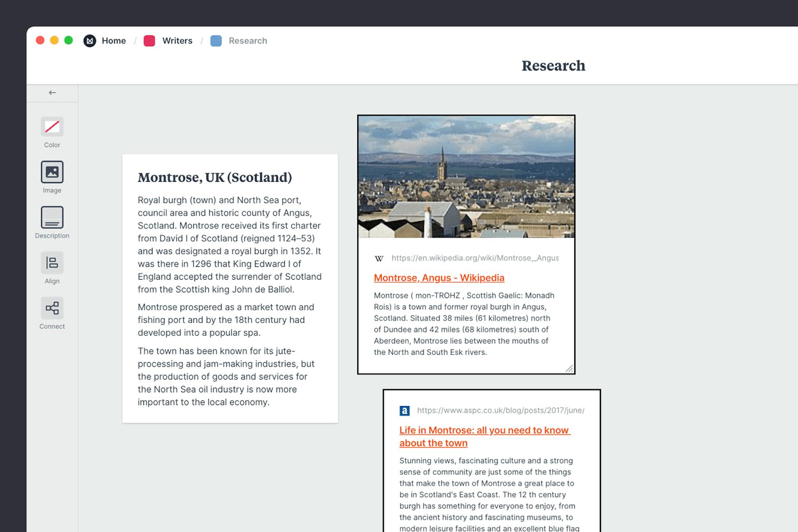
Task: Click the blue Research board icon
Action: (x=215, y=40)
